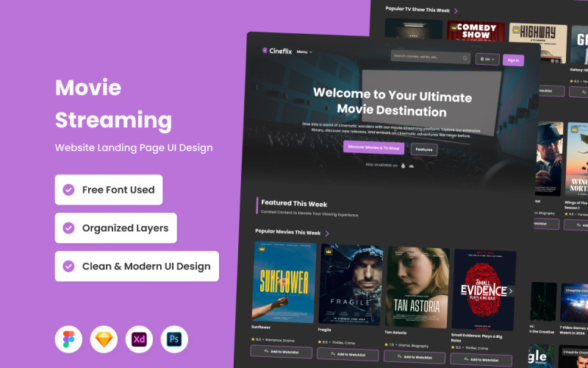Click the checkmark beside Clean & Modern UI Design

coord(68,266)
